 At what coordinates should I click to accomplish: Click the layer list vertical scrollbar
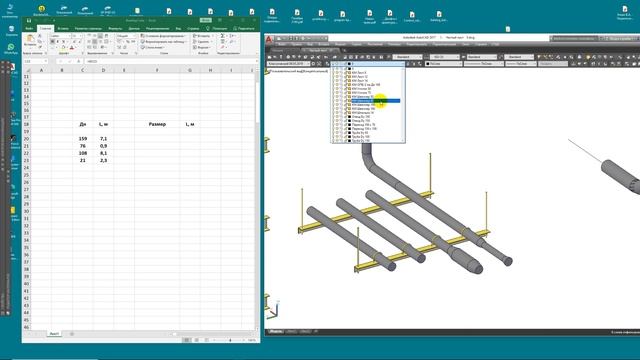coord(403,104)
